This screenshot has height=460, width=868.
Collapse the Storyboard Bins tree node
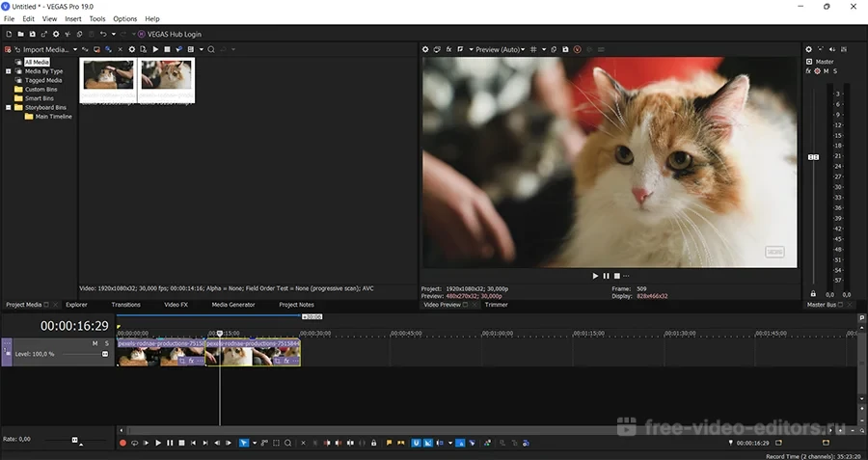coord(8,107)
